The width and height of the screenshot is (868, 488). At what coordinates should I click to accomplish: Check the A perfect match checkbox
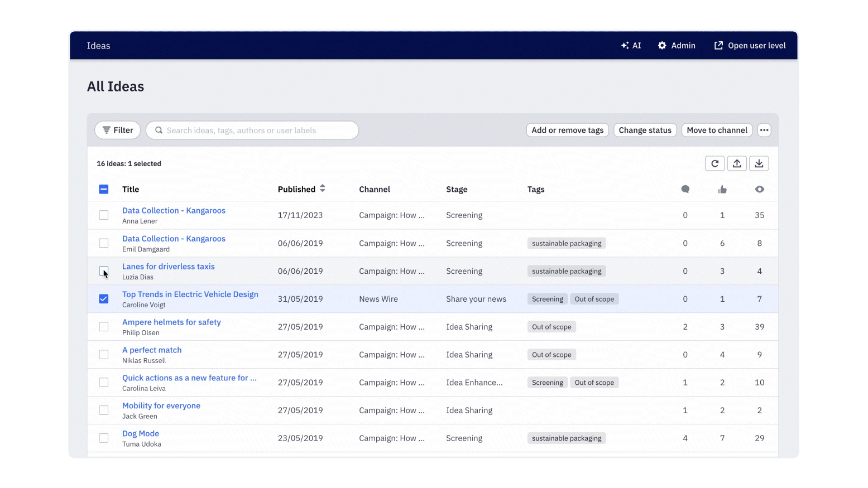(104, 355)
